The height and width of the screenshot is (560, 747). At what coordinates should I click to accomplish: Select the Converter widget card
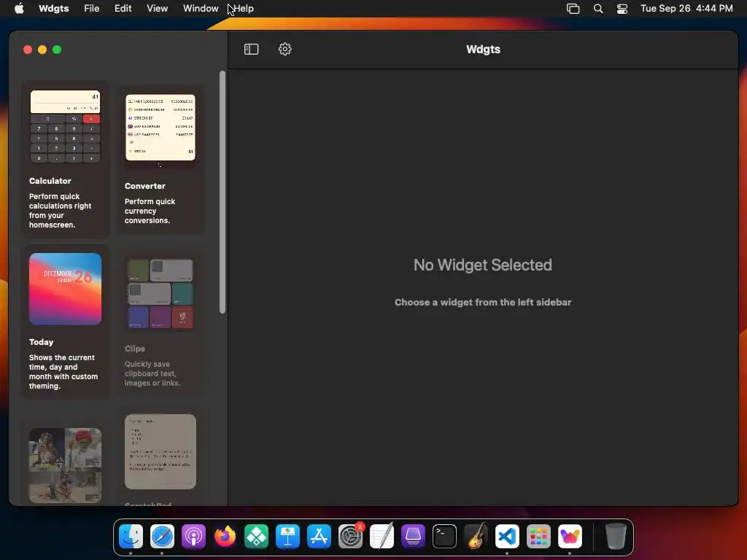click(x=160, y=159)
